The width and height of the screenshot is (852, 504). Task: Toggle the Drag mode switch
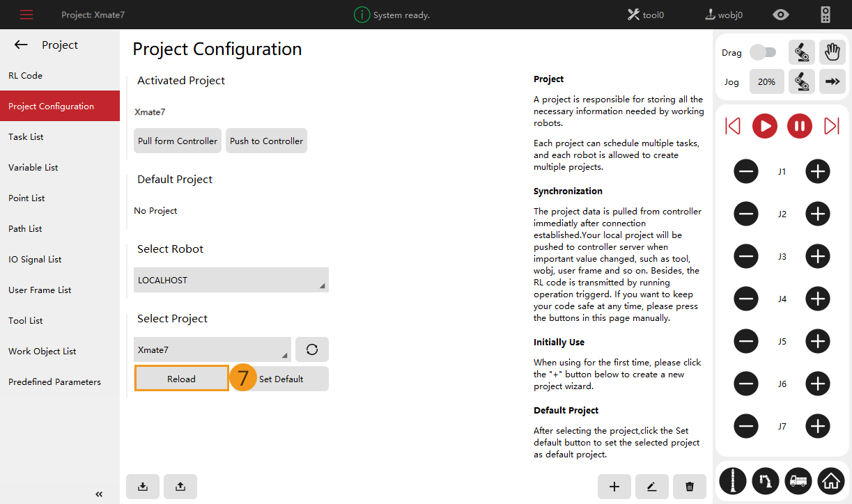coord(763,52)
